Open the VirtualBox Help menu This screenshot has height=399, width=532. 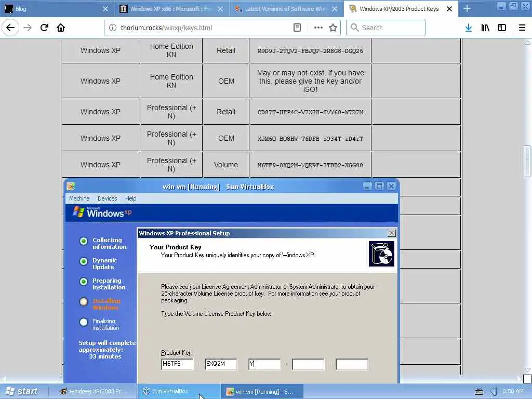[130, 198]
